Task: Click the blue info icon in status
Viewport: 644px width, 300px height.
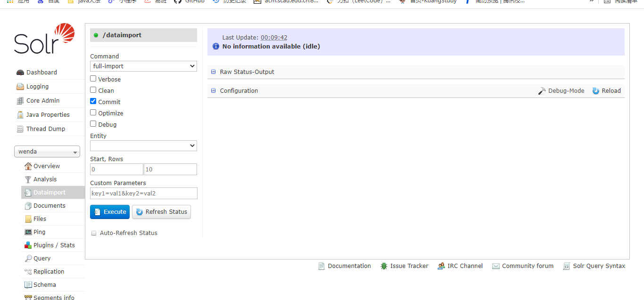Action: point(216,47)
